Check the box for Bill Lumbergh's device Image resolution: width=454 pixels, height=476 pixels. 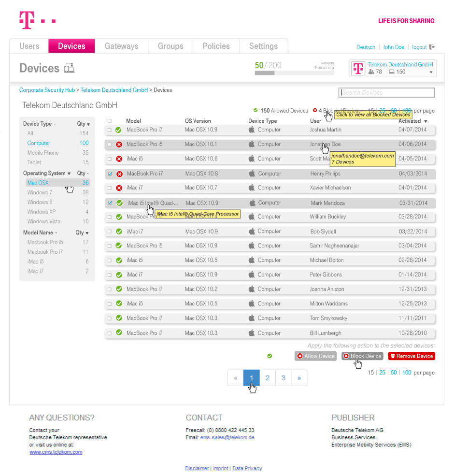(110, 333)
